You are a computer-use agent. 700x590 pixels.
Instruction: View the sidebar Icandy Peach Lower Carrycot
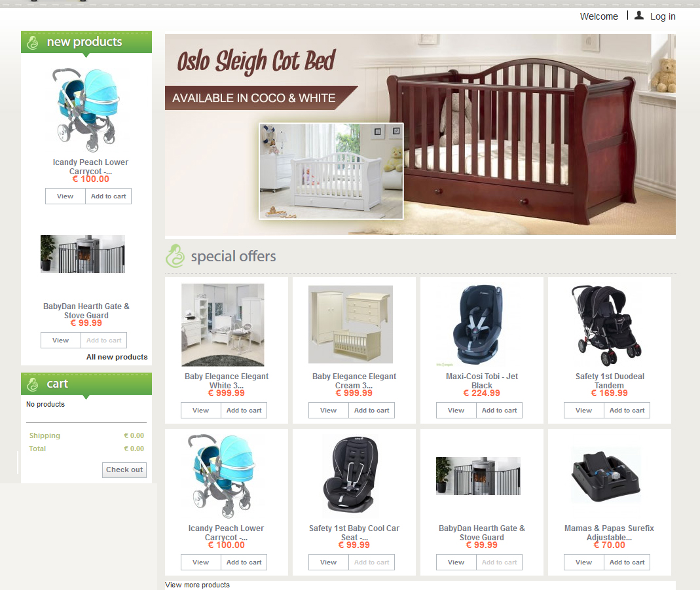pyautogui.click(x=65, y=196)
